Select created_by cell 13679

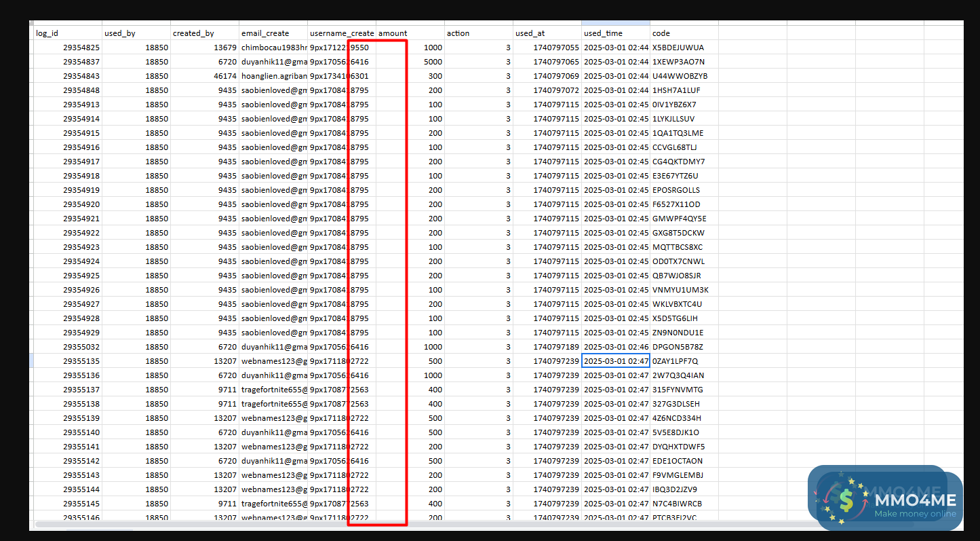click(205, 48)
